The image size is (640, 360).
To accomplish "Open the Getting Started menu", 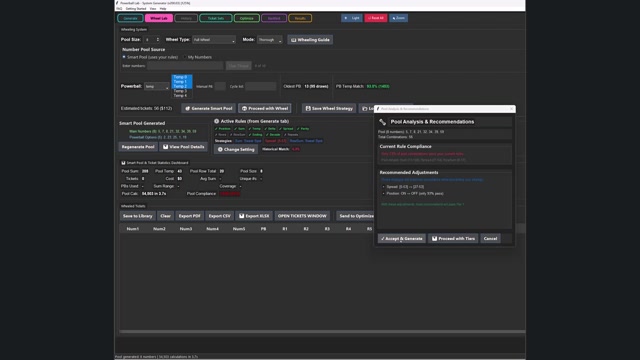I will coord(136,9).
